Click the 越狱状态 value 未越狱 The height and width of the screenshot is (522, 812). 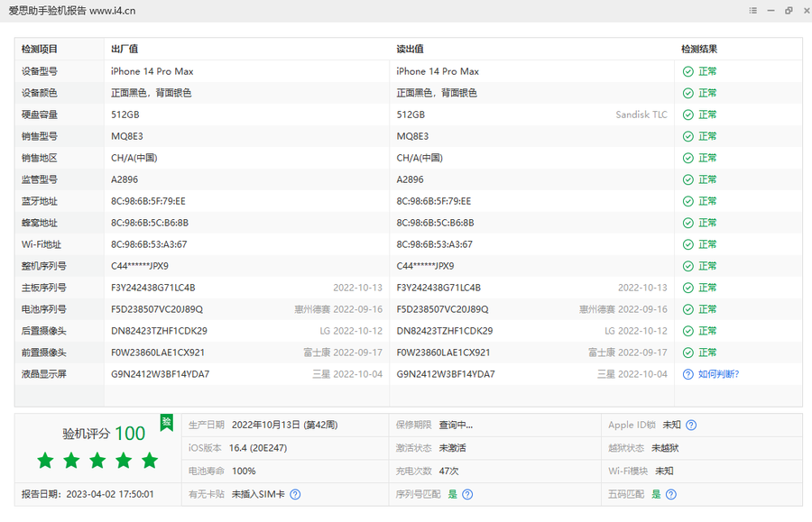665,448
